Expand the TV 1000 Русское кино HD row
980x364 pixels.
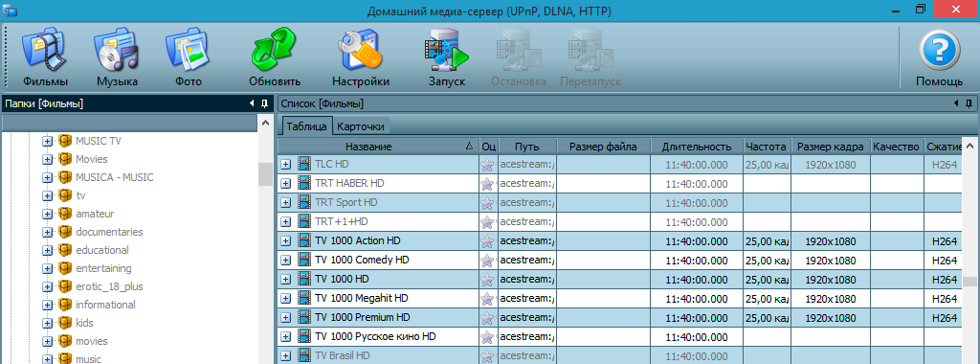point(285,336)
